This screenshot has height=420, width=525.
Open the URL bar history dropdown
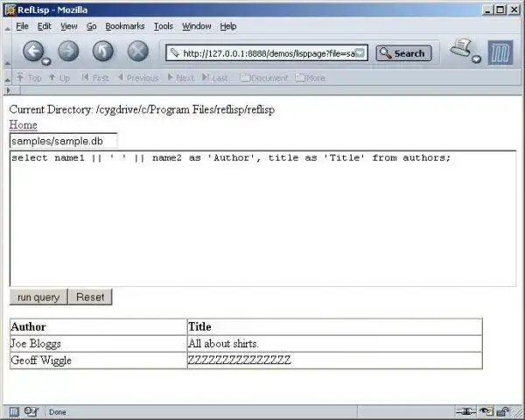click(360, 53)
